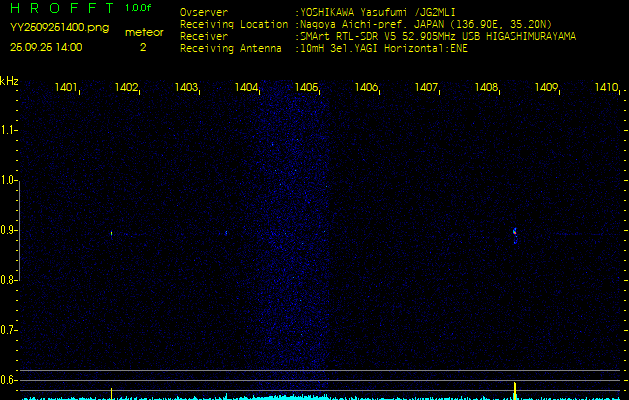
Task: Click time axis label 1401
Action: click(66, 87)
